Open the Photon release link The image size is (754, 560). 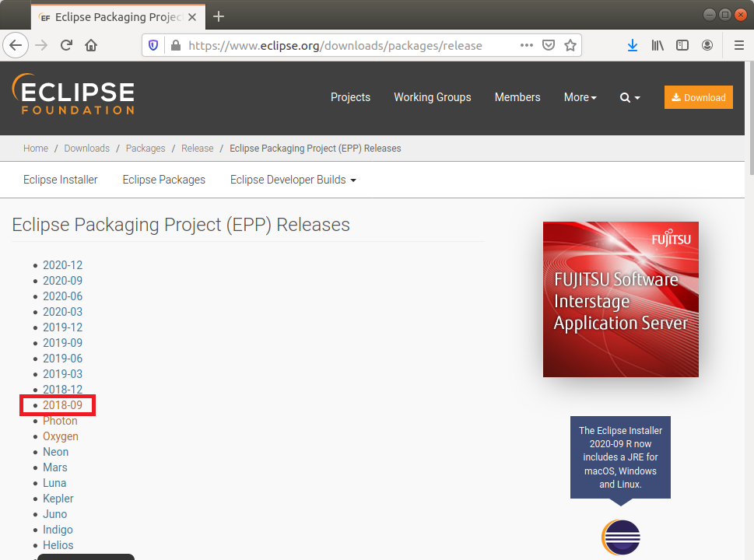click(60, 421)
